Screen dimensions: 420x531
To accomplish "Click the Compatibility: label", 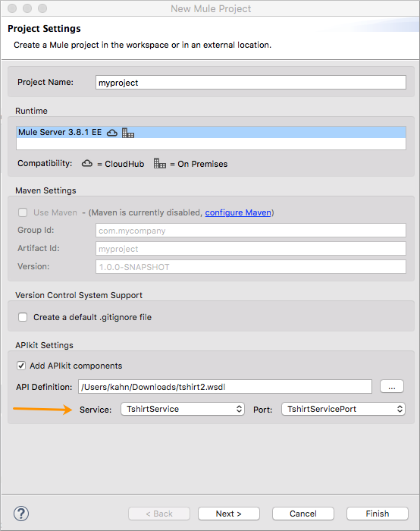I will (x=45, y=164).
